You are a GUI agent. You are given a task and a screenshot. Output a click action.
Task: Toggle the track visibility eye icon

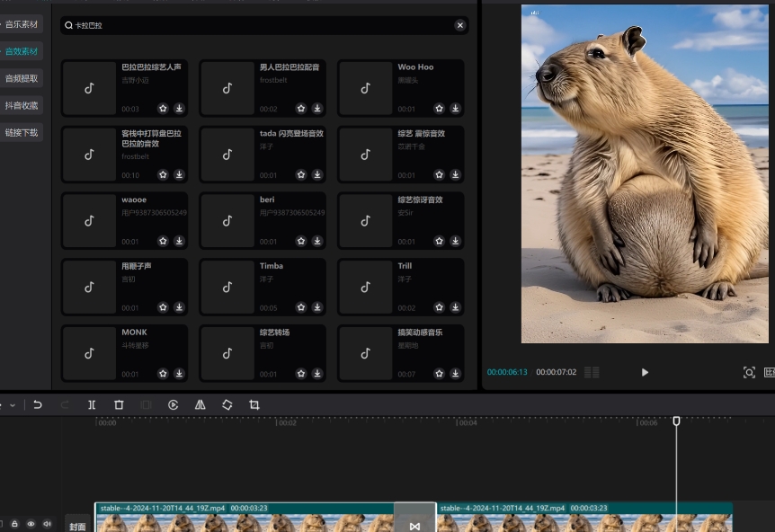(31, 524)
